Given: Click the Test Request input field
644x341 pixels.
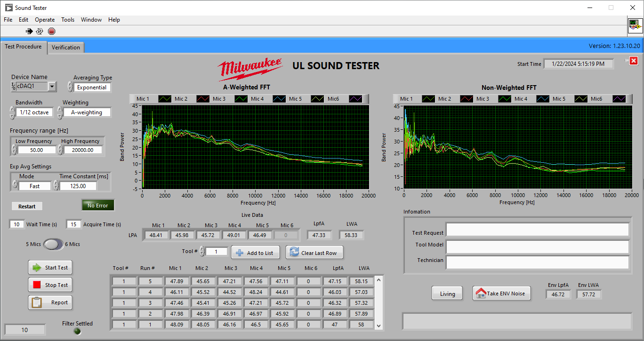Looking at the screenshot, I should click(x=538, y=230).
